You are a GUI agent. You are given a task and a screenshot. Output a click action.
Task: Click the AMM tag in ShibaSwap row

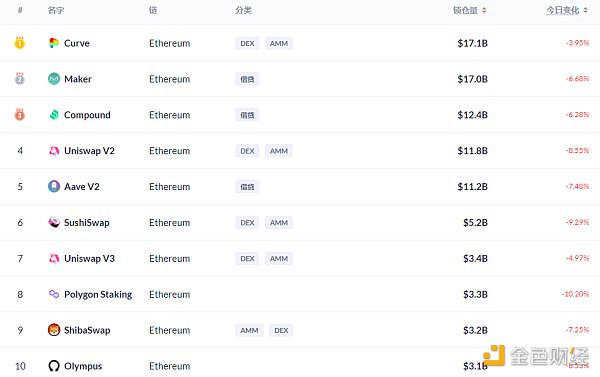(x=249, y=330)
